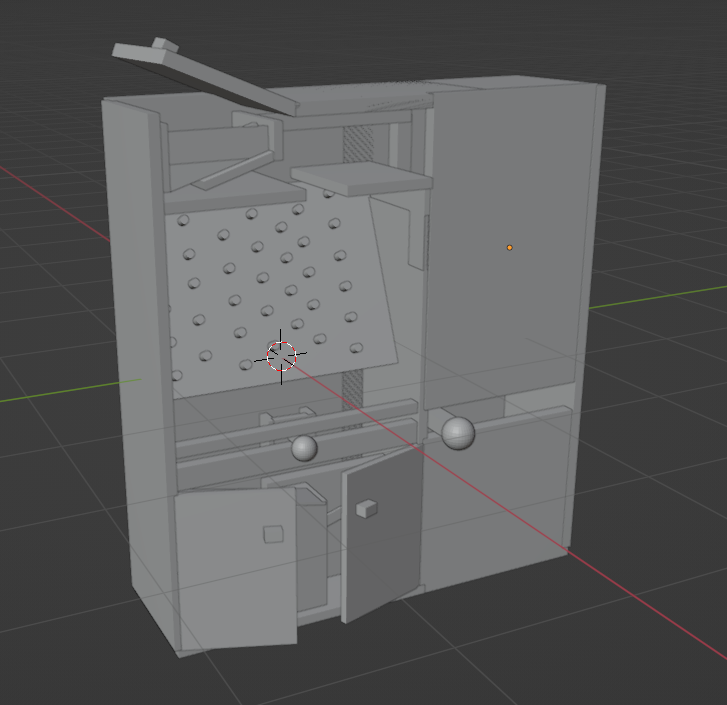Viewport: 727px width, 705px height.
Task: Select the upper hatched strip behind the shelf
Action: (358, 144)
